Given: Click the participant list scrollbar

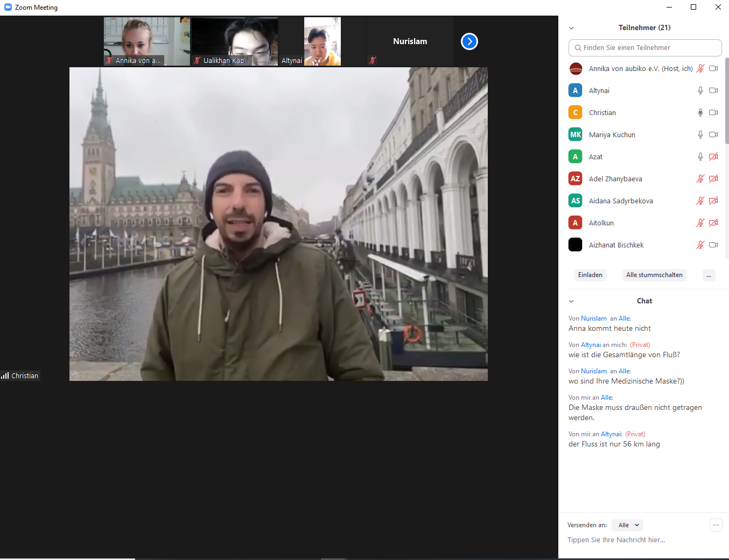Looking at the screenshot, I should coord(726,101).
